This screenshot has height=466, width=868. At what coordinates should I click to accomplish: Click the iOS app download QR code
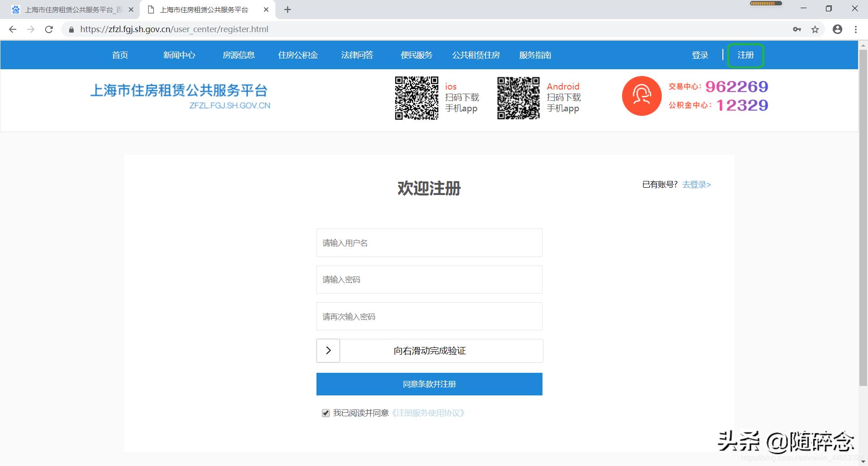tap(416, 97)
